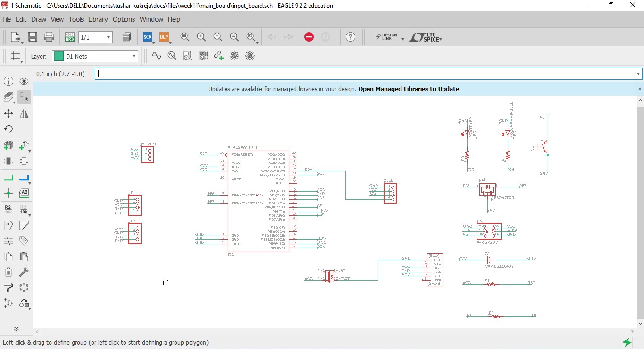Choose the Move tool with arrows cross
The image size is (644, 349).
8,113
